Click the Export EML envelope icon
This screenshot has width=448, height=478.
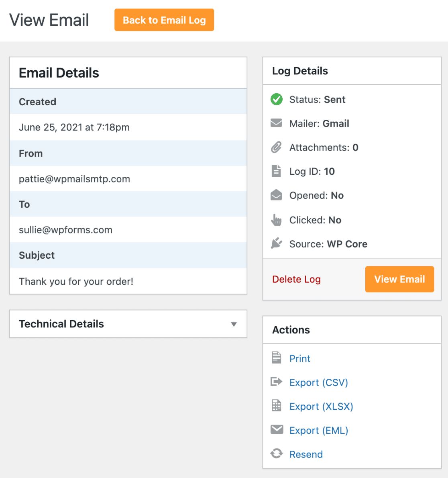coord(277,430)
